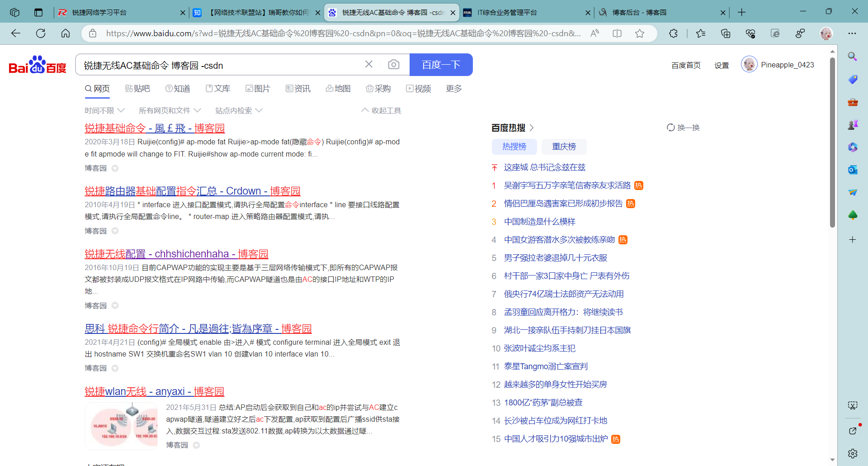Viewport: 868px width, 466px height.
Task: Refresh the current page
Action: [41, 33]
